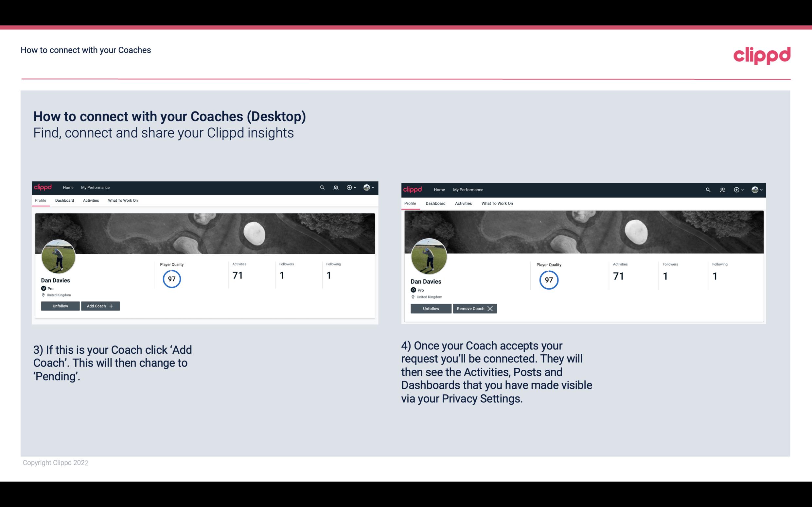Click the search icon in top navbar
The image size is (812, 507).
pyautogui.click(x=322, y=187)
